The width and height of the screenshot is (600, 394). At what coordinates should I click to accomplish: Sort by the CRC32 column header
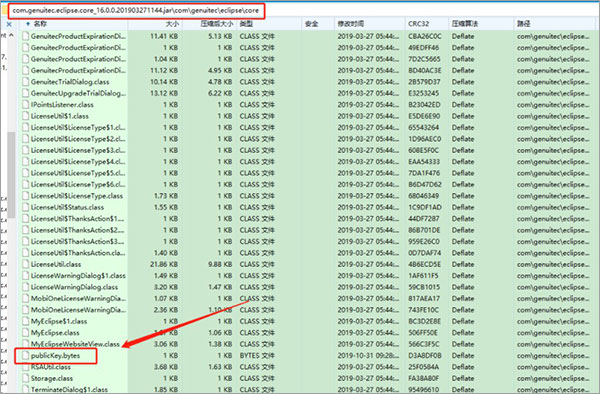click(419, 24)
